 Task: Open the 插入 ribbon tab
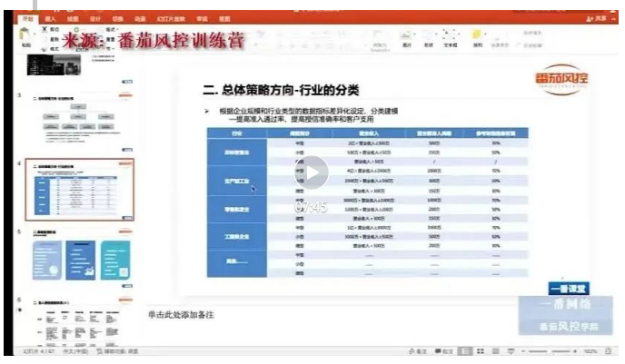pyautogui.click(x=49, y=17)
